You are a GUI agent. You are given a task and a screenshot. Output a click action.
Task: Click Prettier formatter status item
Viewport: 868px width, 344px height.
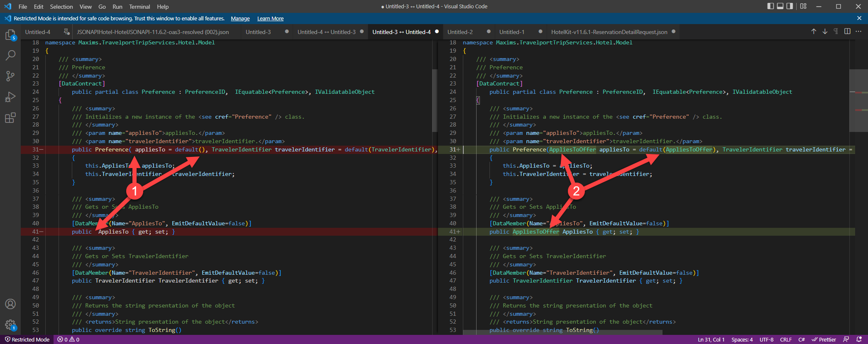[824, 339]
